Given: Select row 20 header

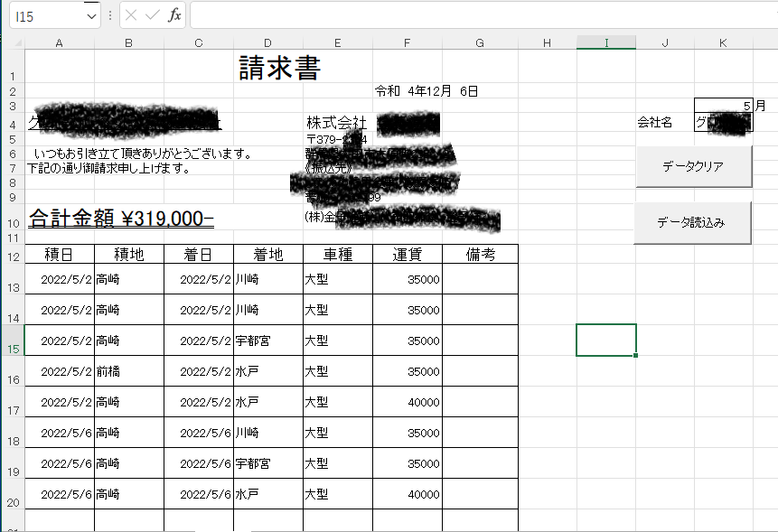Looking at the screenshot, I should point(13,494).
